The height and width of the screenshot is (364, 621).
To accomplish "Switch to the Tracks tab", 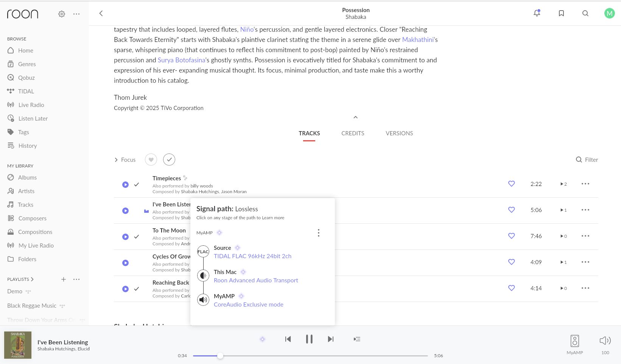I will click(309, 133).
